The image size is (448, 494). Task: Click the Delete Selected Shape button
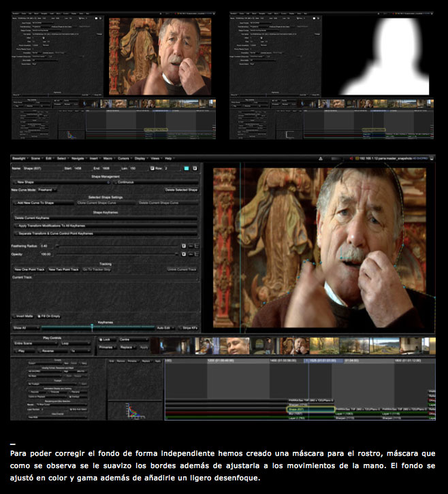pyautogui.click(x=181, y=190)
